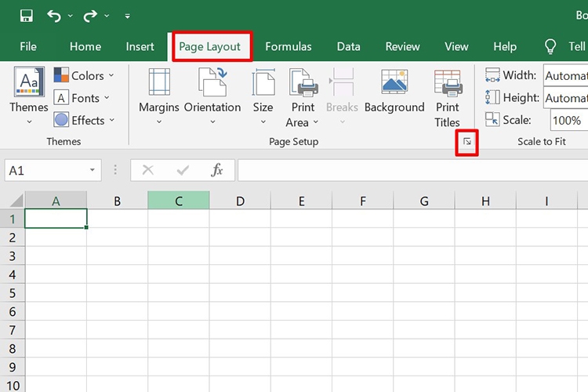Open Page Setup dialog launcher
Screen dimensions: 588x392
pos(467,142)
